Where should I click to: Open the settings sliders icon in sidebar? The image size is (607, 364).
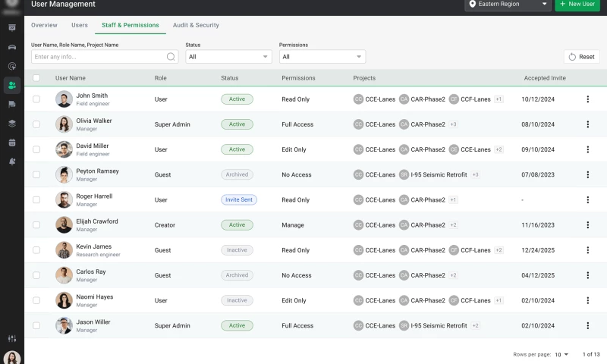pos(12,338)
